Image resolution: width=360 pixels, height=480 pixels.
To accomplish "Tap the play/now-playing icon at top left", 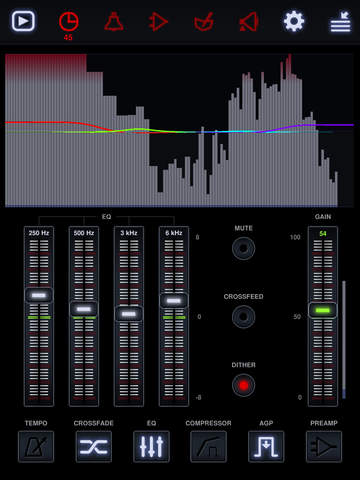I will tap(23, 21).
